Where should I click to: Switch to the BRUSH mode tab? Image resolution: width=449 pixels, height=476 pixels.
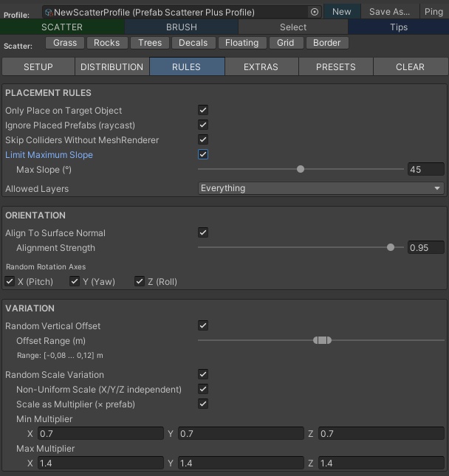[x=182, y=27]
